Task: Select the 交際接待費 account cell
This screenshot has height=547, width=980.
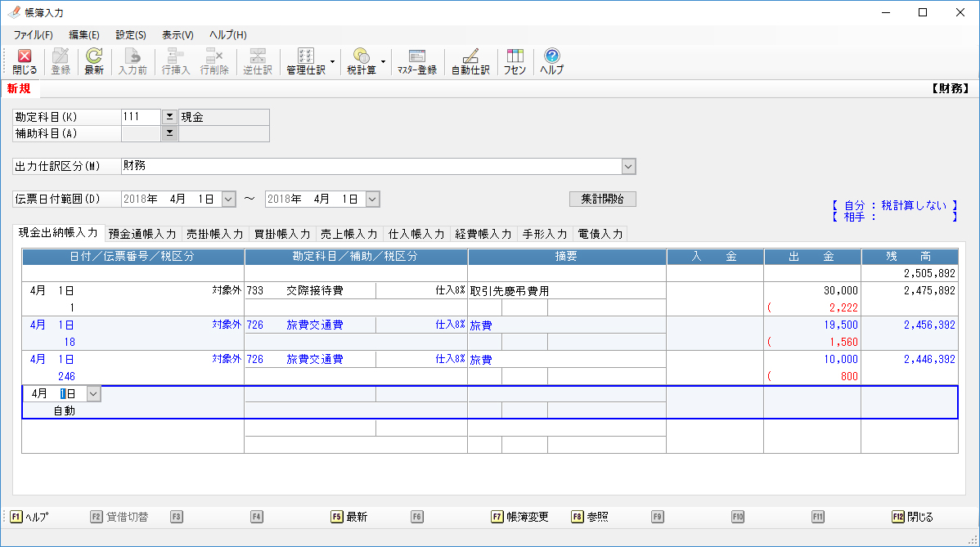Action: coord(311,290)
